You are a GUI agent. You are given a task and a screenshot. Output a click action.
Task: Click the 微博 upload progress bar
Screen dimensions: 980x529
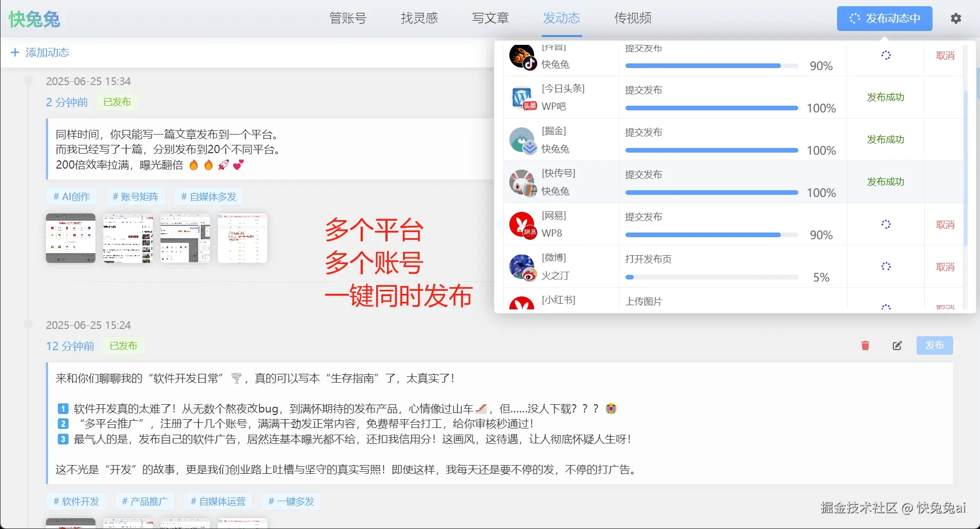click(711, 277)
